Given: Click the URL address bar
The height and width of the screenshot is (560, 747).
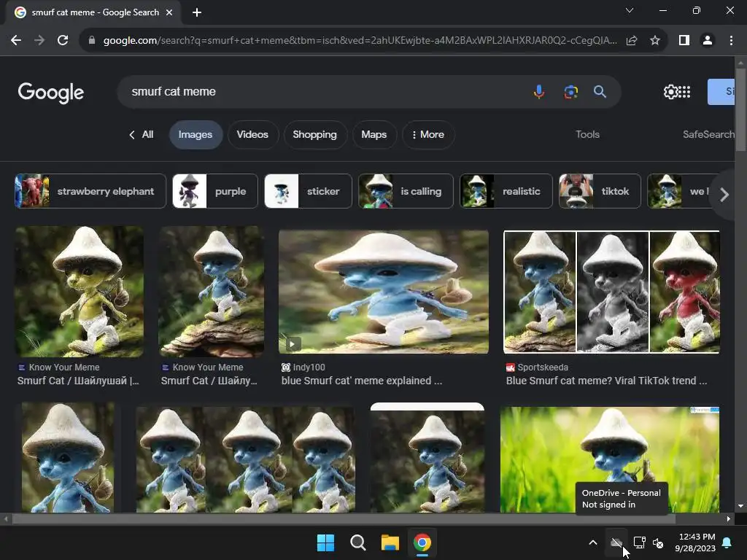Looking at the screenshot, I should coord(360,41).
